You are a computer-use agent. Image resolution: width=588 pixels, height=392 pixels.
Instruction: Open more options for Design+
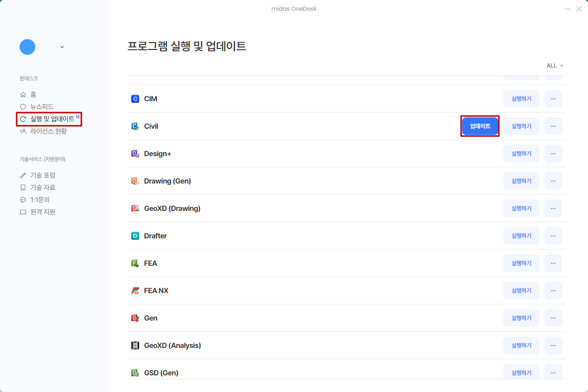point(553,154)
